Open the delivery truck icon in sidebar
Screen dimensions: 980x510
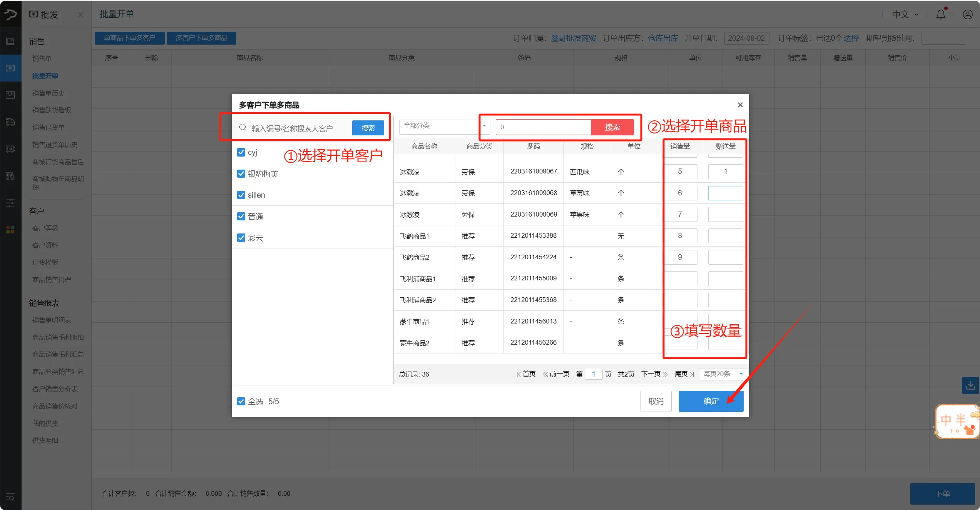[10, 122]
